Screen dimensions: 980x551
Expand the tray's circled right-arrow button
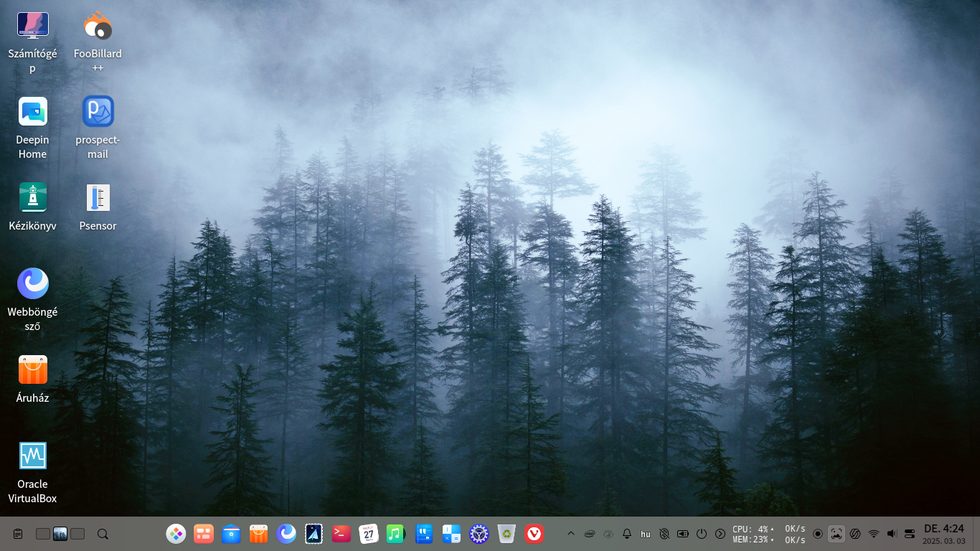coord(720,534)
